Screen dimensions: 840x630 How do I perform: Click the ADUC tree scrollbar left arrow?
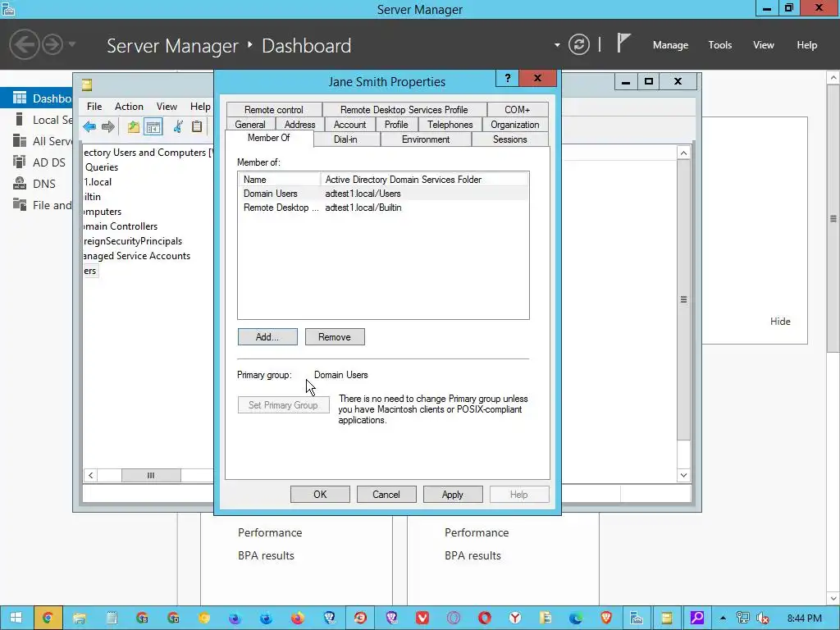(x=90, y=475)
